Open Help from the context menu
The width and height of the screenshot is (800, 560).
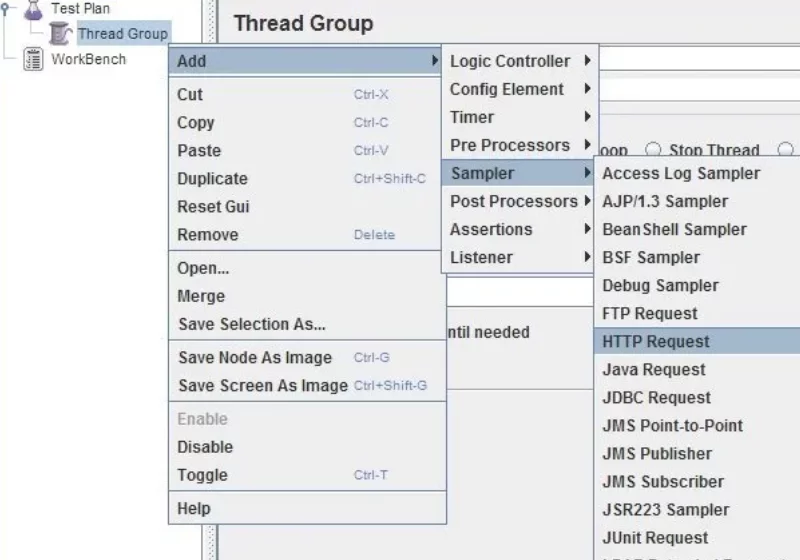click(194, 509)
